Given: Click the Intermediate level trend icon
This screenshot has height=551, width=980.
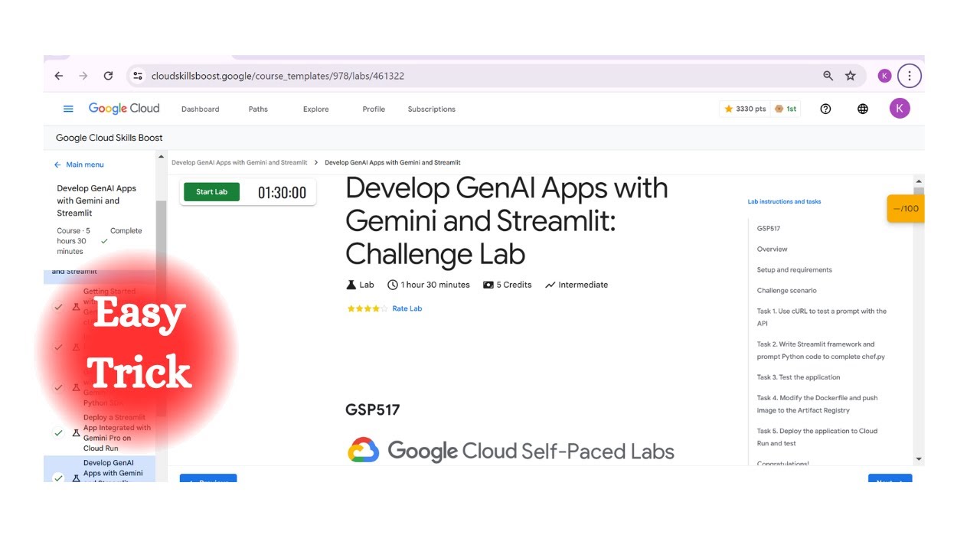Looking at the screenshot, I should (550, 285).
